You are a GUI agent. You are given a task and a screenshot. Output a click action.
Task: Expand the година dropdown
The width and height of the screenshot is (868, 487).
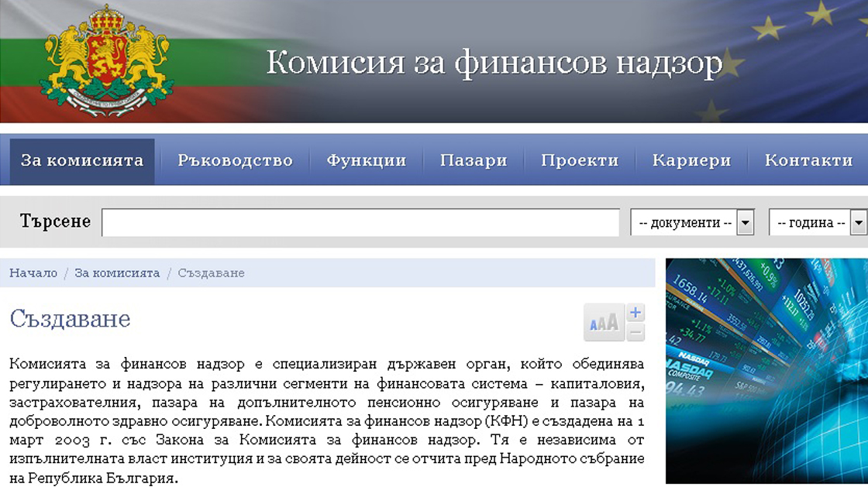[817, 223]
